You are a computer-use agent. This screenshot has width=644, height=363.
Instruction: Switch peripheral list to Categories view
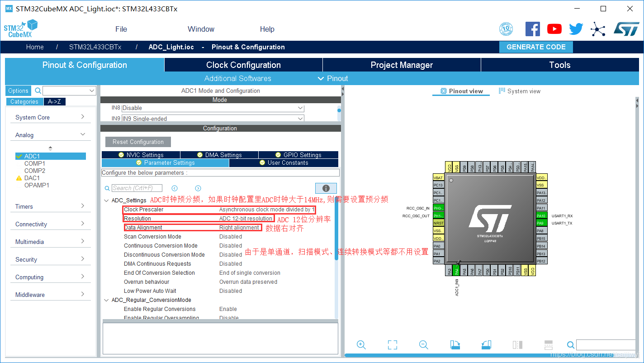[24, 102]
